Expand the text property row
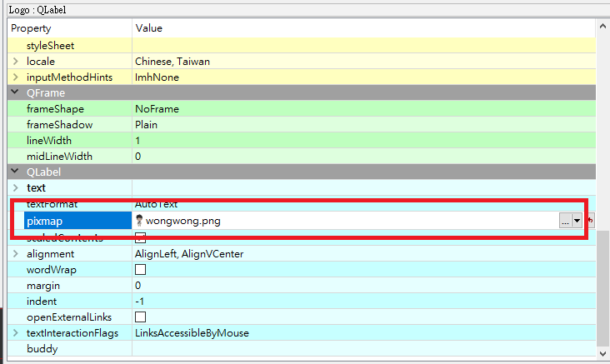 (x=16, y=187)
